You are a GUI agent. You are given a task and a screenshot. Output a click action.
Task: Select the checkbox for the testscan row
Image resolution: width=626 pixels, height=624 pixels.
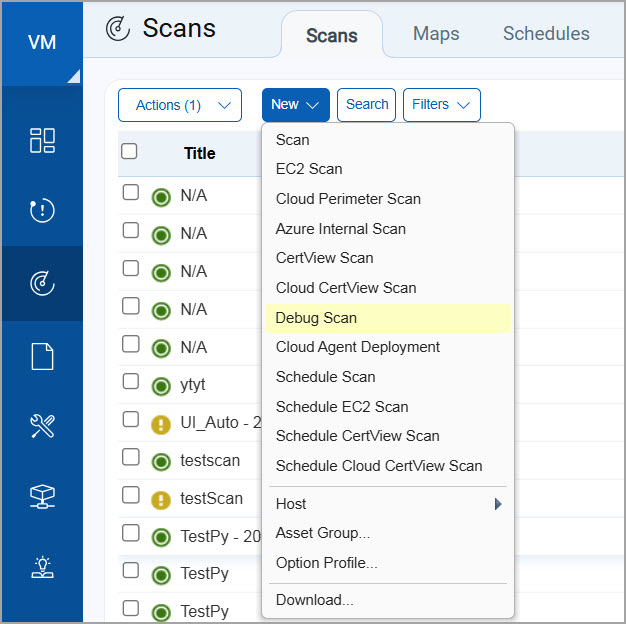click(x=131, y=457)
